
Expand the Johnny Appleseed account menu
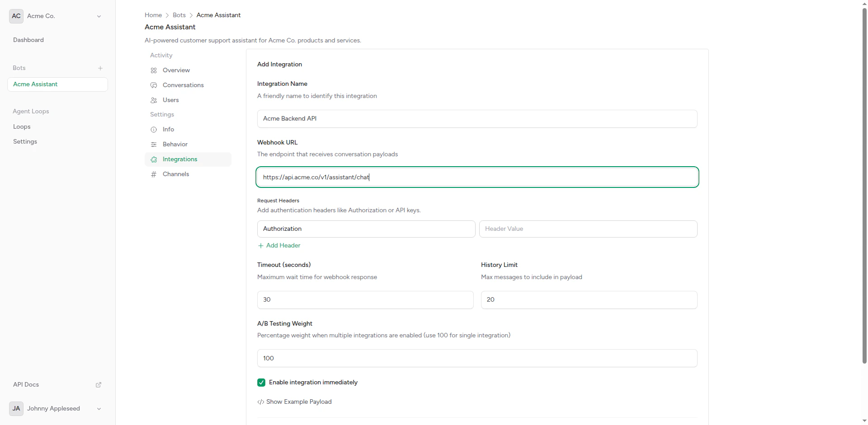99,409
